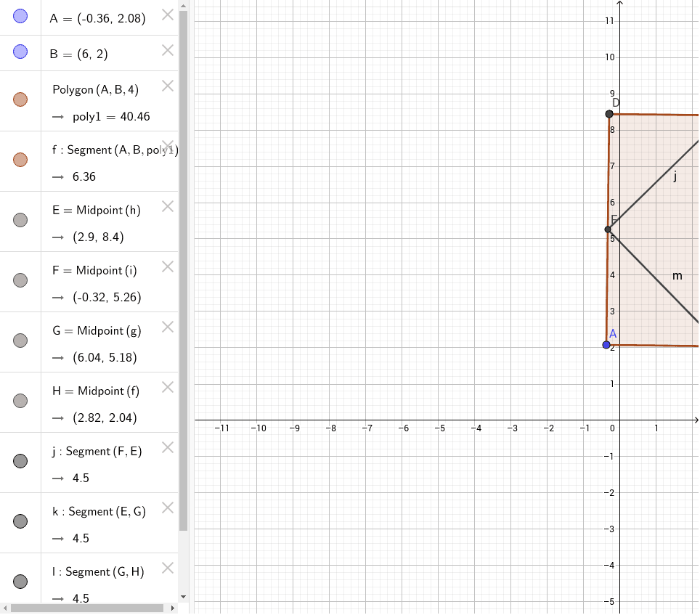Delete midpoint H via the X icon
The image size is (700, 615).
[167, 387]
